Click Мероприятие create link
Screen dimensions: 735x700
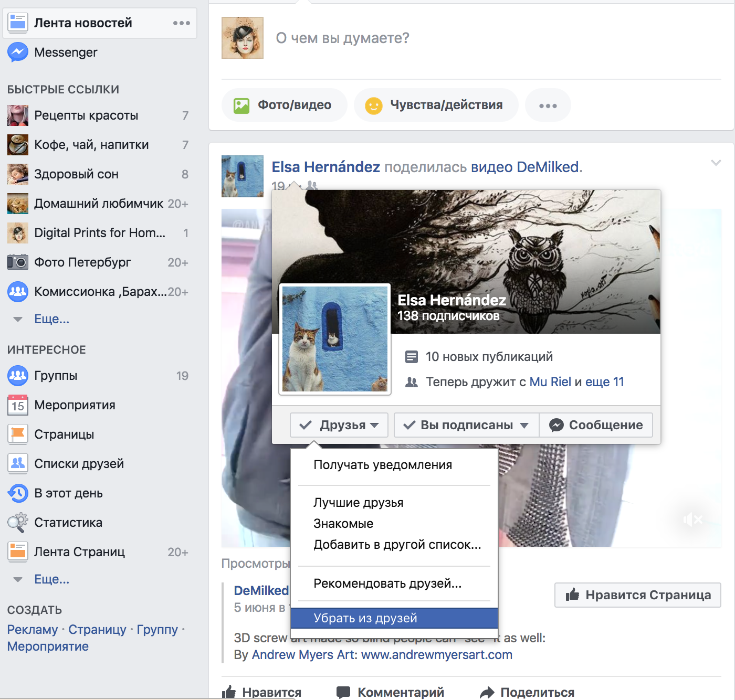click(48, 646)
